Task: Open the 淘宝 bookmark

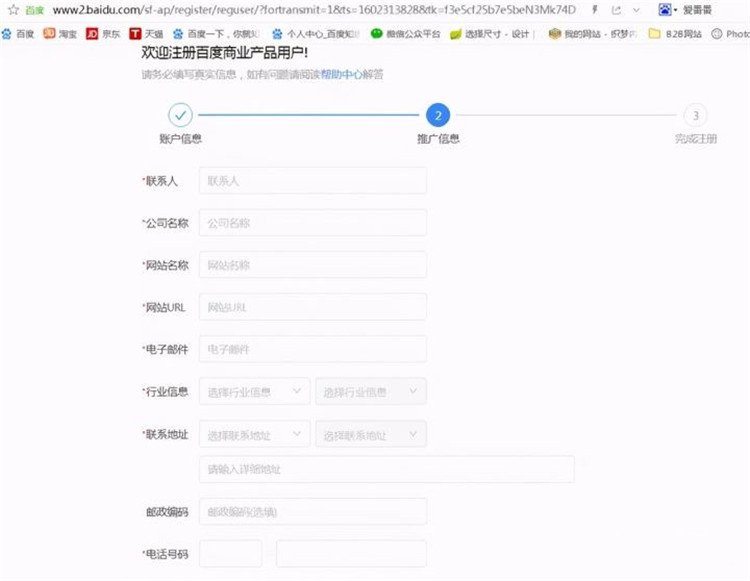Action: click(60, 33)
